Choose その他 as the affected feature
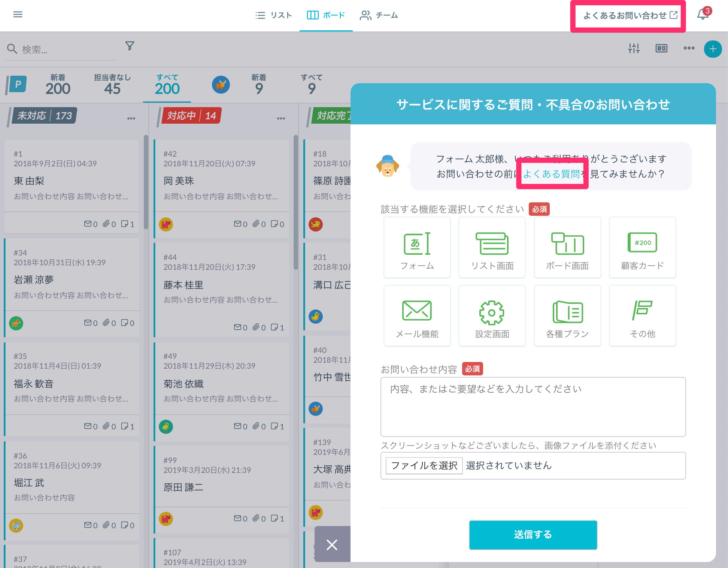Image resolution: width=728 pixels, height=568 pixels. click(x=642, y=315)
